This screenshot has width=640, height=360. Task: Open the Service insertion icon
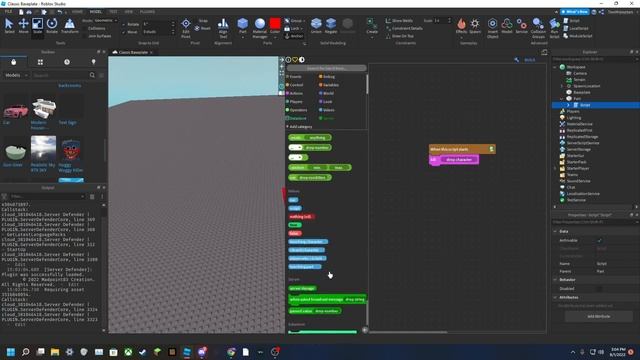(521, 26)
